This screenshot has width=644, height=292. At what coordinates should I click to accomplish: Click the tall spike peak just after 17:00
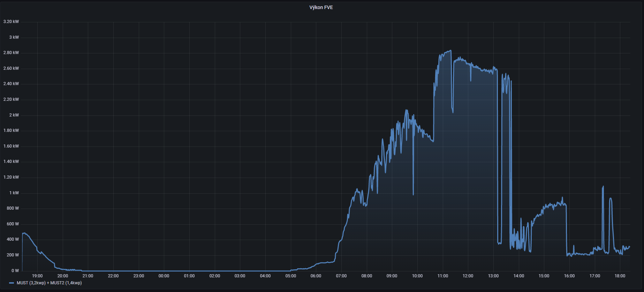tap(603, 187)
